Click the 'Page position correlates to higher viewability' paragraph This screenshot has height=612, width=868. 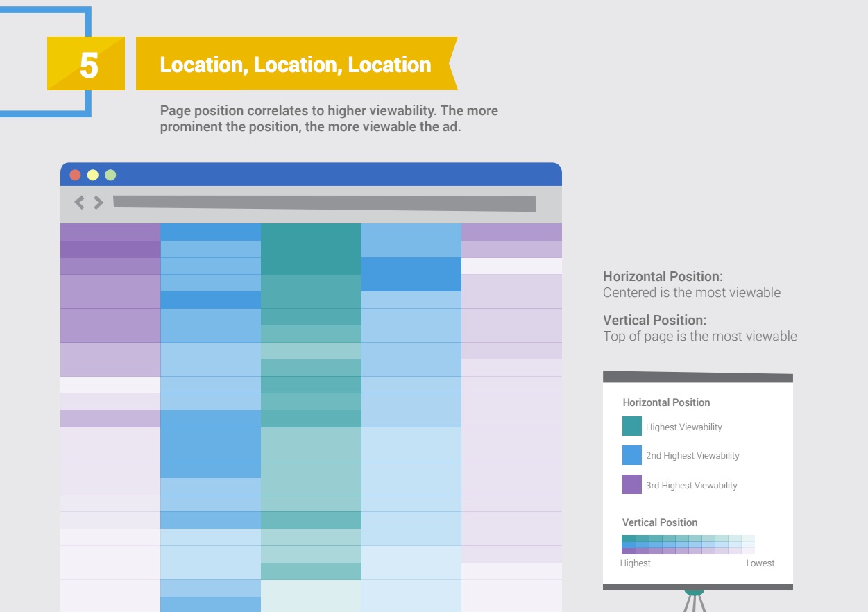tap(329, 119)
